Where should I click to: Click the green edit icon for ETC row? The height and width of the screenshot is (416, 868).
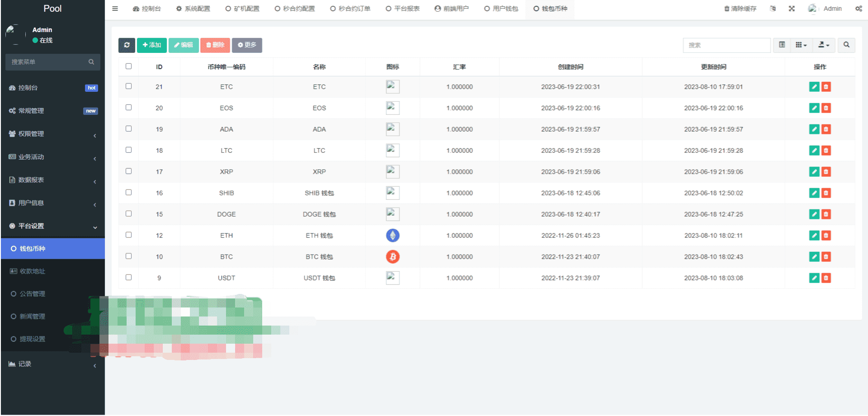point(814,87)
